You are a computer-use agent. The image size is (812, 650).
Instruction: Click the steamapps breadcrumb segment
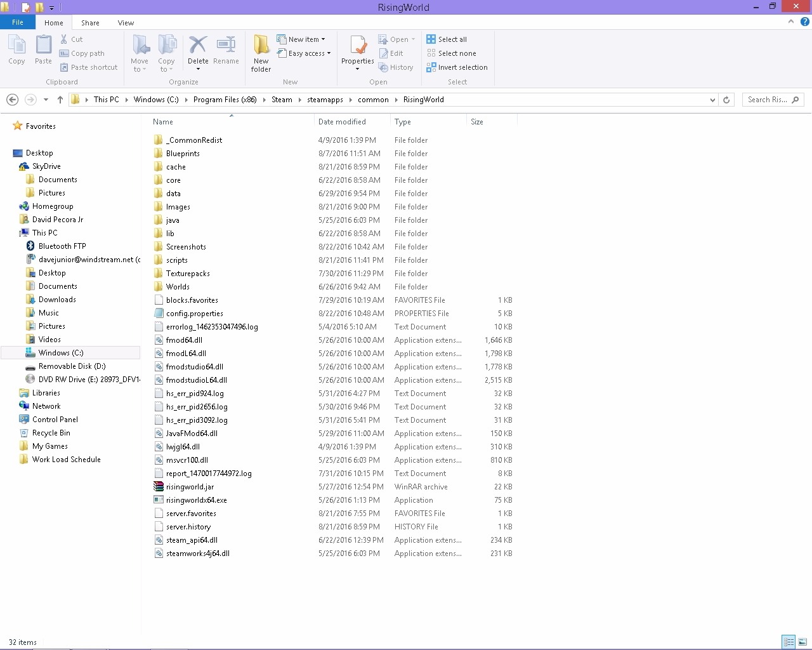[x=325, y=100]
